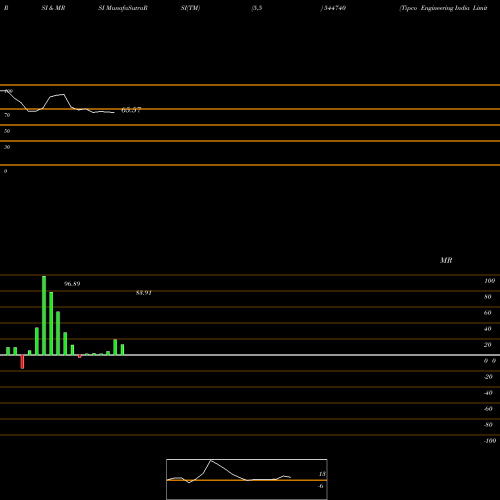500x500 pixels.
Task: Select the SI(TM) header text
Action: click(x=190, y=8)
